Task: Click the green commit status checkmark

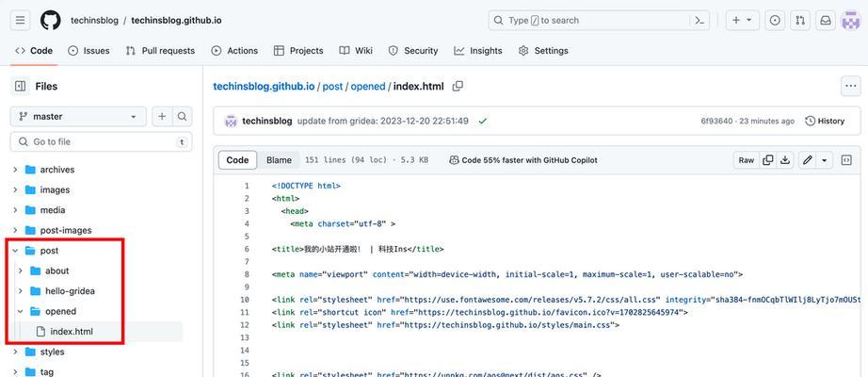Action: click(483, 121)
